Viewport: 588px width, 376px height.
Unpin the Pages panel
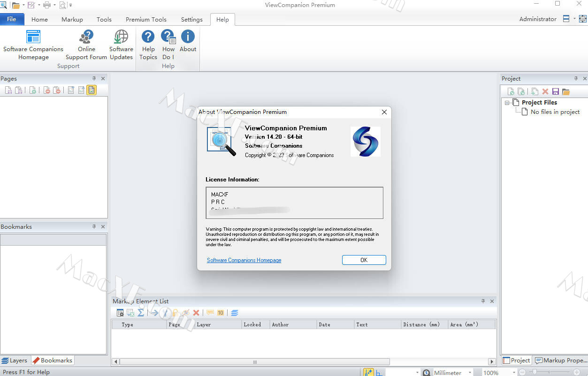point(94,79)
